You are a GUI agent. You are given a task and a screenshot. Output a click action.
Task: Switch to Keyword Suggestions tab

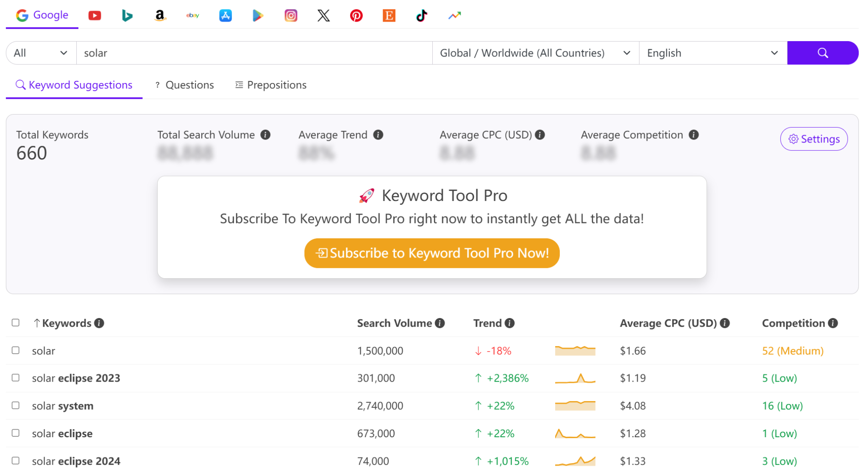tap(74, 85)
